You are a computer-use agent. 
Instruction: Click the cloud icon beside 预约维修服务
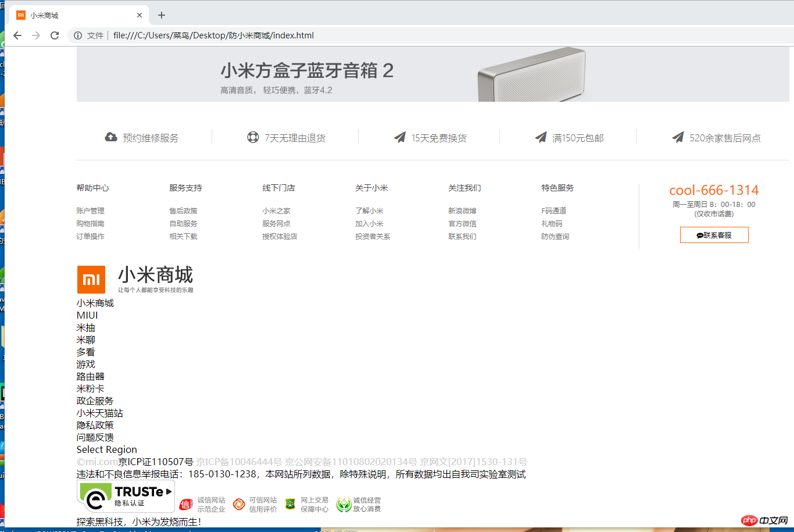point(110,137)
